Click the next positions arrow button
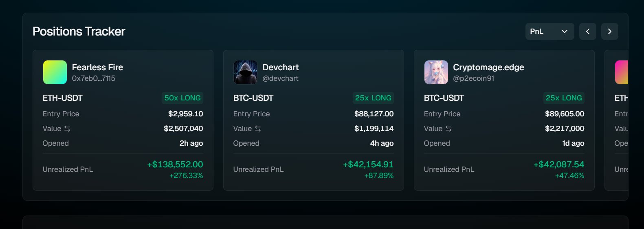This screenshot has height=229, width=644. [x=609, y=31]
